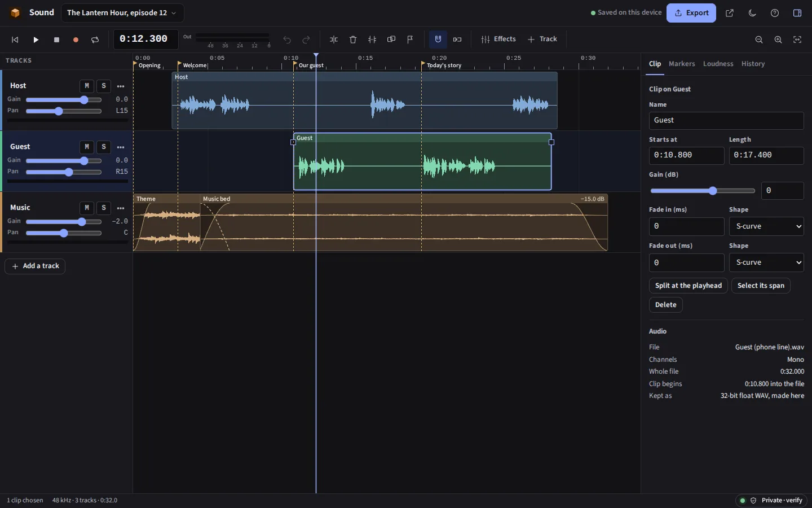Click the redo arrow in the toolbar
The image size is (812, 508).
(x=306, y=40)
